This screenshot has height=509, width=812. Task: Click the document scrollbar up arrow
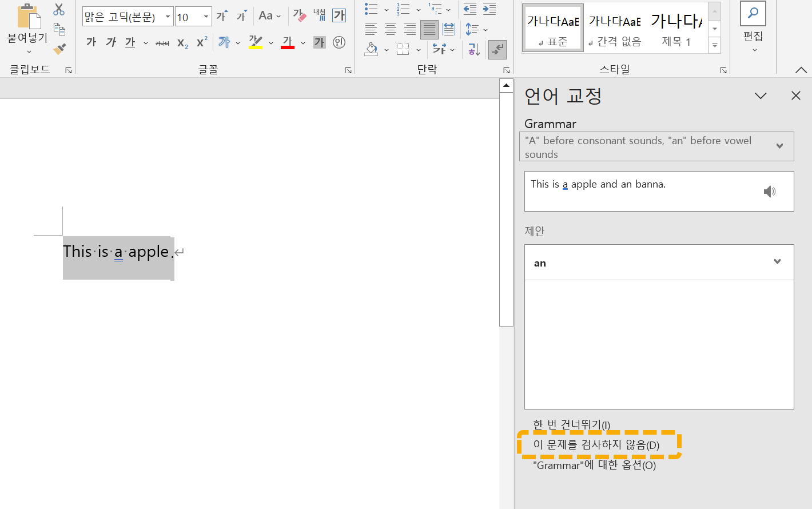coord(505,85)
